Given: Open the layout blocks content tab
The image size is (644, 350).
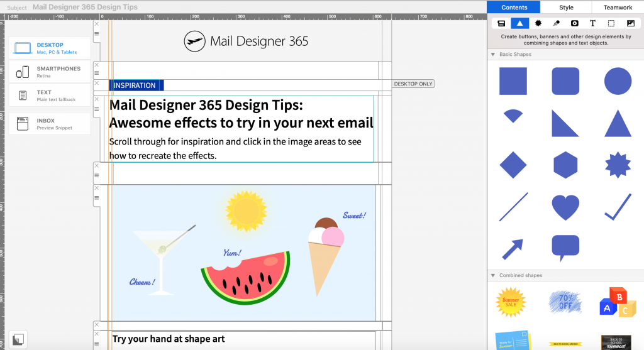Looking at the screenshot, I should click(501, 23).
